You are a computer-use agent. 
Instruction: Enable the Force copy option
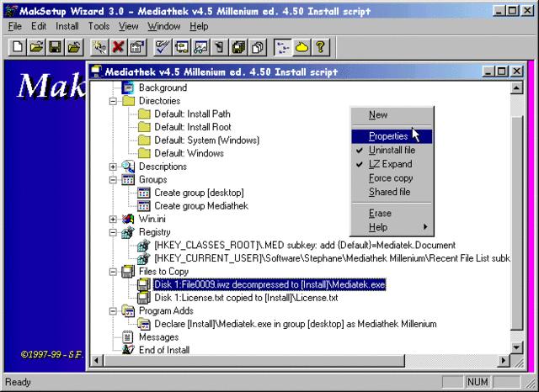(391, 178)
